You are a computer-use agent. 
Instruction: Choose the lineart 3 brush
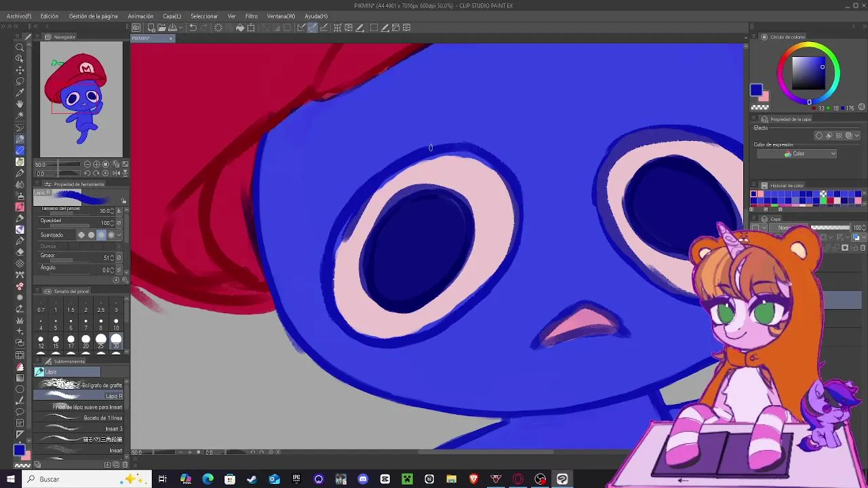79,428
